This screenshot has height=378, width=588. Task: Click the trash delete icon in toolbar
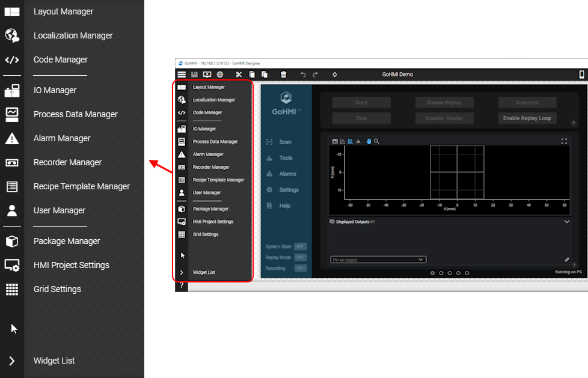click(x=284, y=75)
